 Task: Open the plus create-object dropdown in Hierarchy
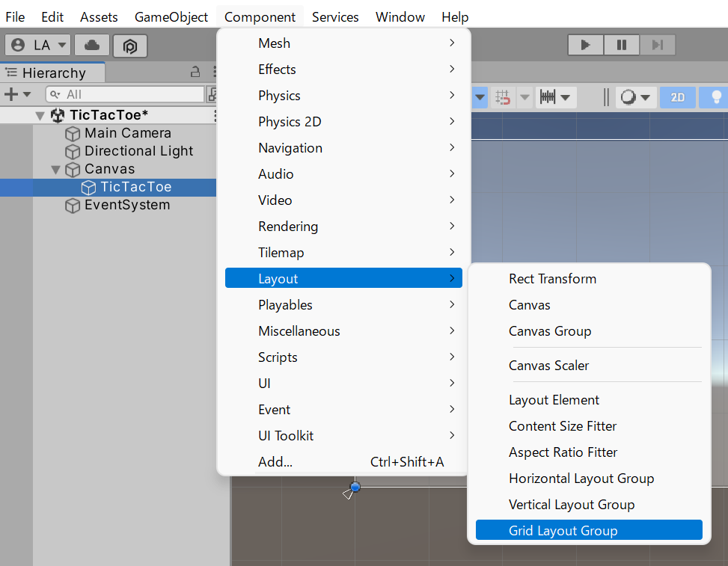click(17, 94)
